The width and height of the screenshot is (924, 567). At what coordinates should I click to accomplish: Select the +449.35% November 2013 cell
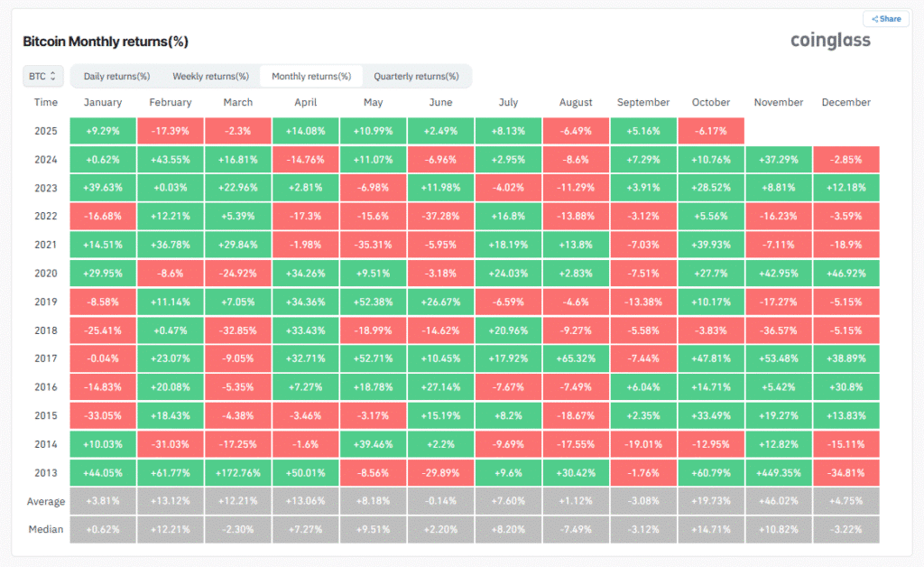click(778, 472)
